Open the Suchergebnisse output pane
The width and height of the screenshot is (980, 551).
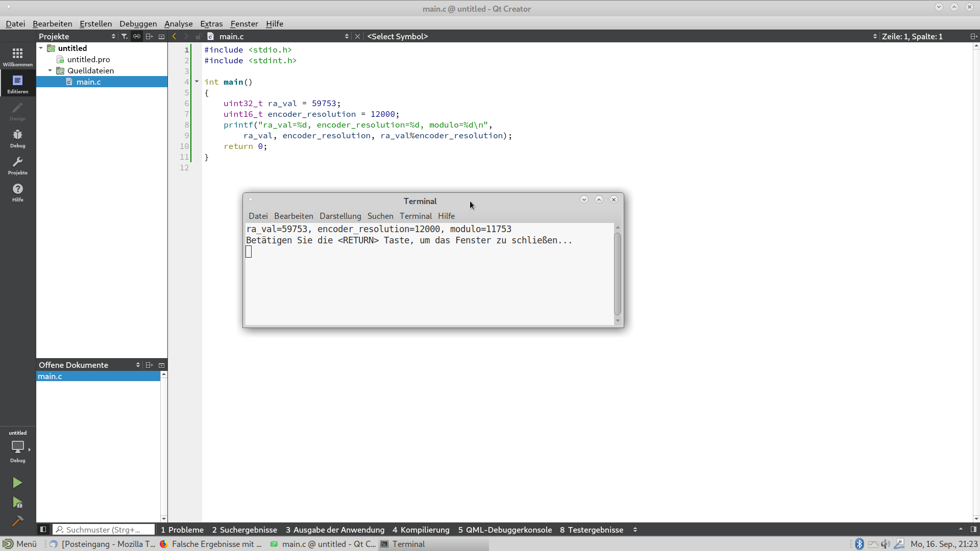click(x=244, y=530)
